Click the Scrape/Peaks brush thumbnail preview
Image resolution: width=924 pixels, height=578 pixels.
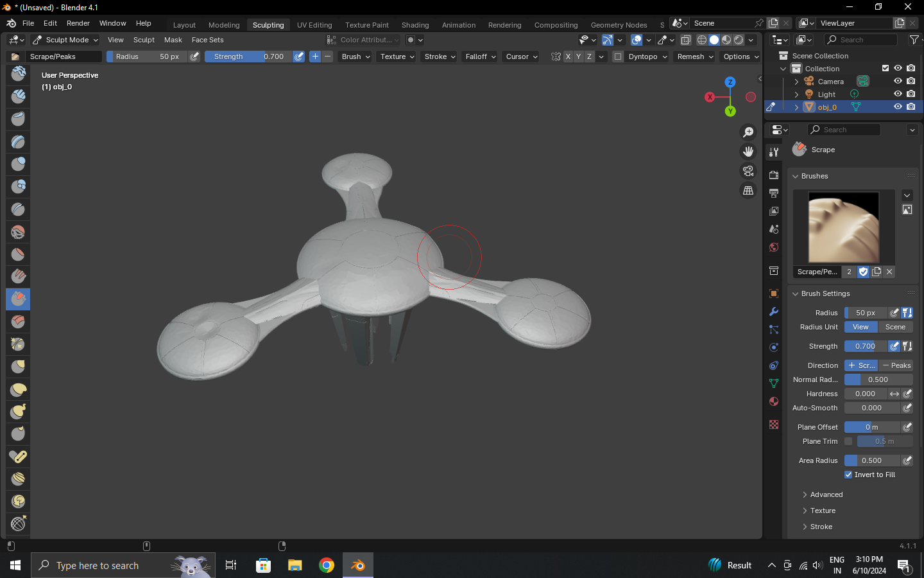click(x=844, y=227)
